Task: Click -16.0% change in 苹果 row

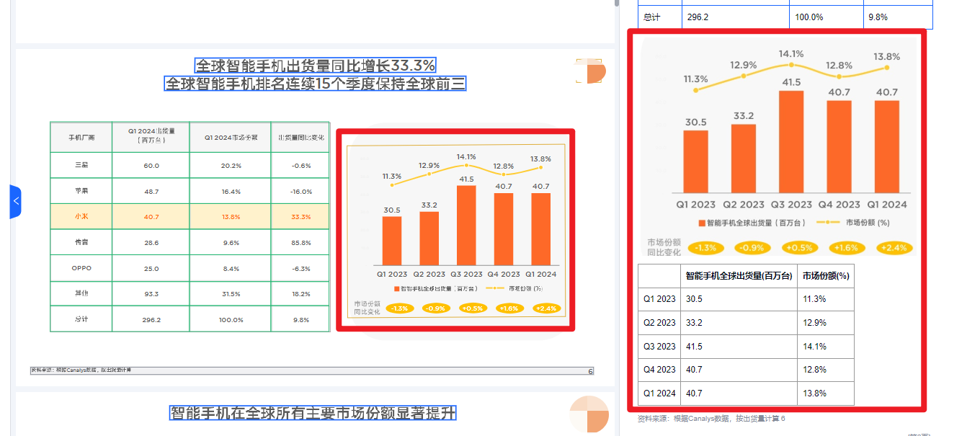Action: [x=300, y=191]
